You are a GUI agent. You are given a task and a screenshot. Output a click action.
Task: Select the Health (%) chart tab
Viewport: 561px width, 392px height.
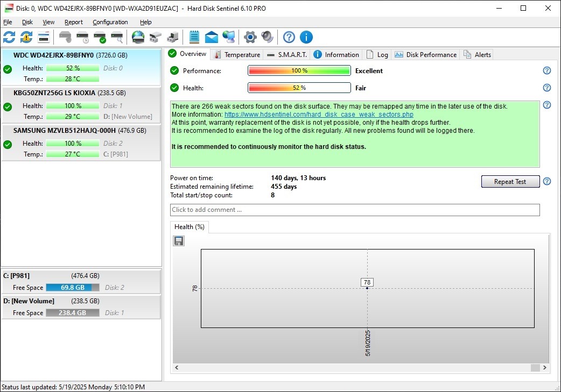pyautogui.click(x=190, y=227)
